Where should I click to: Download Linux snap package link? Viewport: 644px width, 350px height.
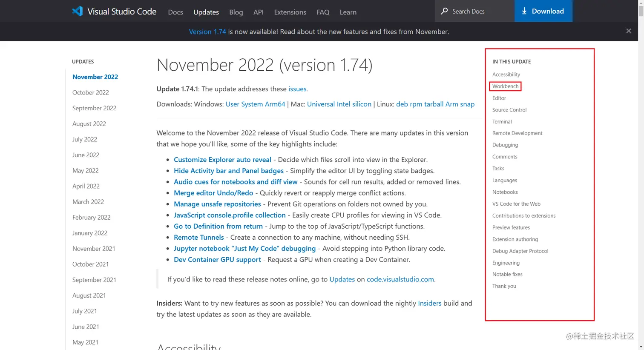click(x=467, y=104)
